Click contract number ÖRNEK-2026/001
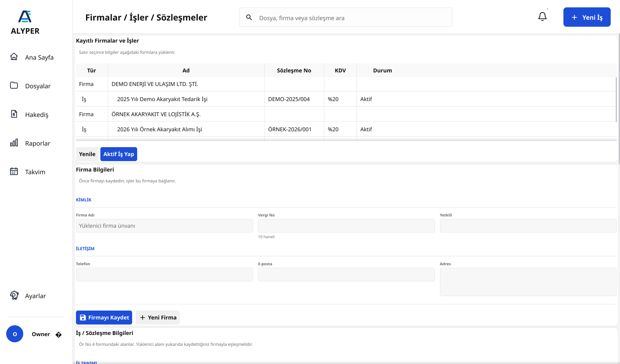Viewport: 620px width, 364px height. coord(289,129)
